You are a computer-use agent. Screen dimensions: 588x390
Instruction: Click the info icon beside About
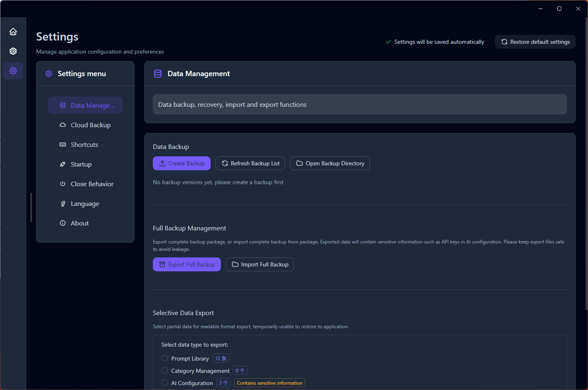coord(62,223)
